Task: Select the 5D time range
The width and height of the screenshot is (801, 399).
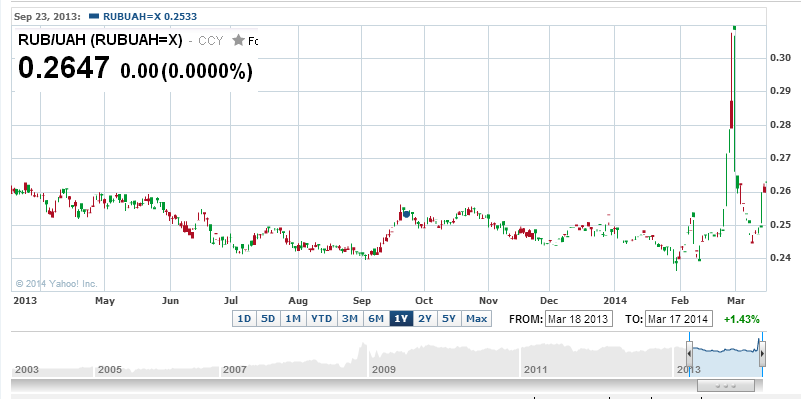Action: [268, 319]
